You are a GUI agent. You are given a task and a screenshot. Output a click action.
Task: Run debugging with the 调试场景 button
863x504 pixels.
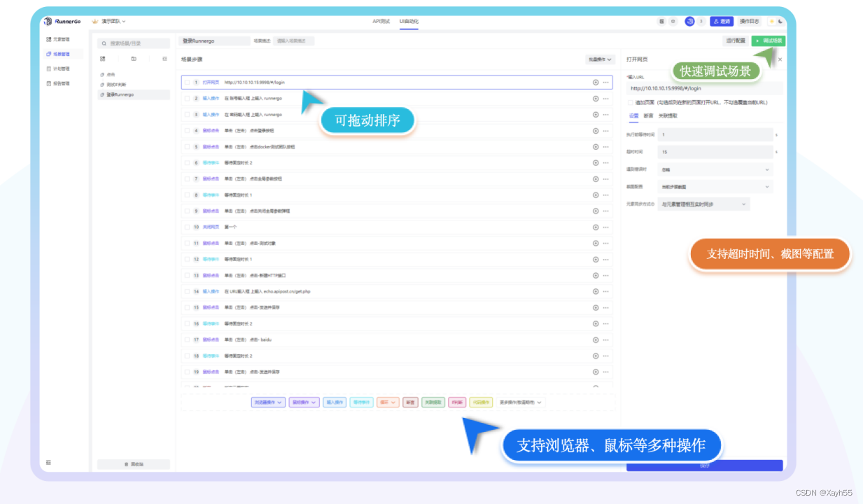769,41
